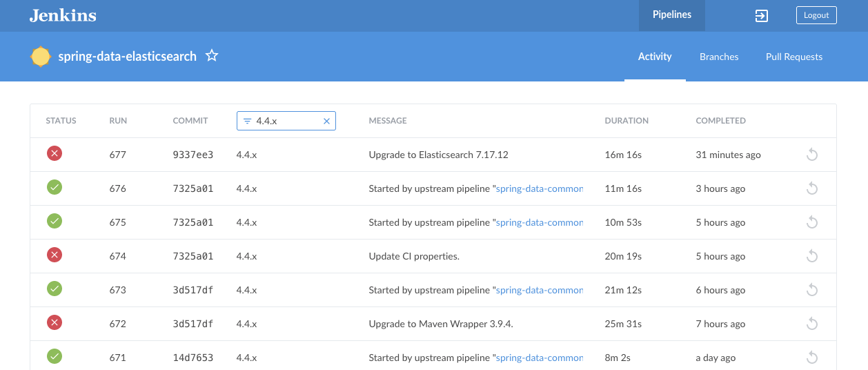Screen dimensions: 868x370
Task: Click success status icon for run 675
Action: pyautogui.click(x=55, y=222)
